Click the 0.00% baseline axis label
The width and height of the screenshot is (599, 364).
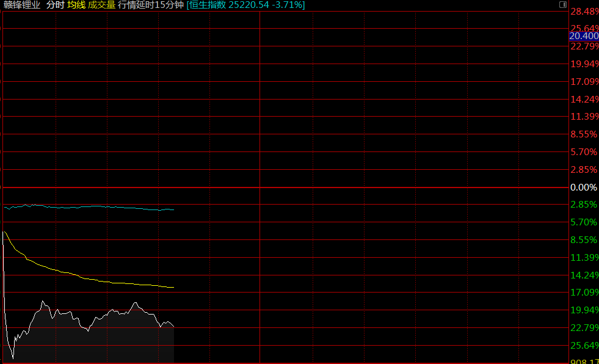(583, 187)
